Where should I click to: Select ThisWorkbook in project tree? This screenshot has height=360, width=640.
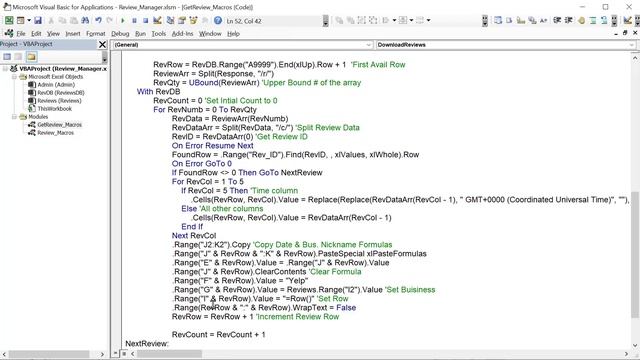pos(54,109)
